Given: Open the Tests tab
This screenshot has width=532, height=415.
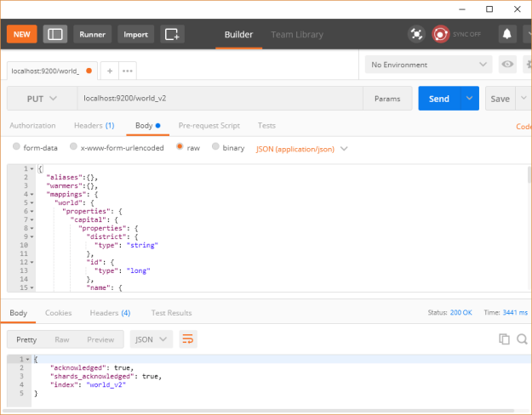Looking at the screenshot, I should (266, 126).
